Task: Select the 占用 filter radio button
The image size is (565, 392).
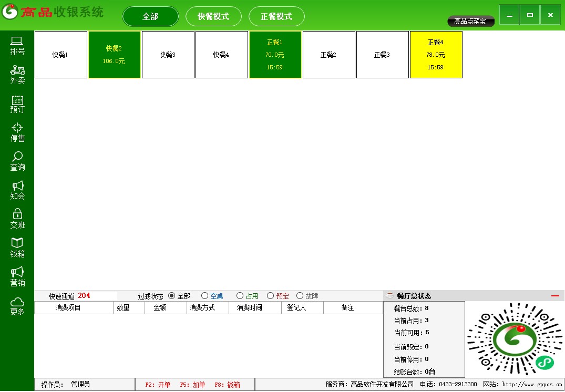Action: [x=240, y=296]
